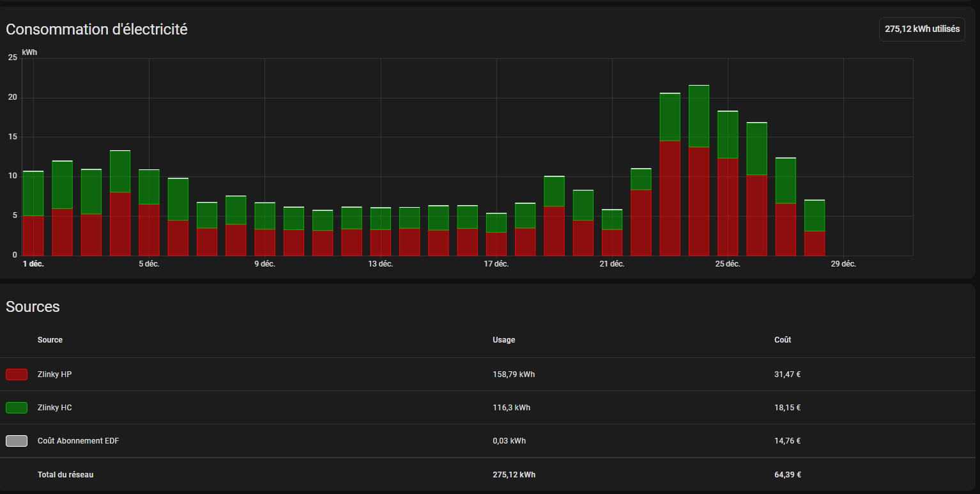Image resolution: width=980 pixels, height=494 pixels.
Task: Open the Zlinky HC source entry
Action: coord(54,408)
